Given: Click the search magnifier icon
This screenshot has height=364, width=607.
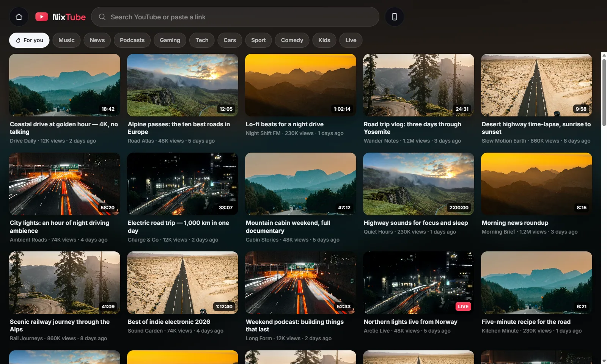Looking at the screenshot, I should click(102, 17).
